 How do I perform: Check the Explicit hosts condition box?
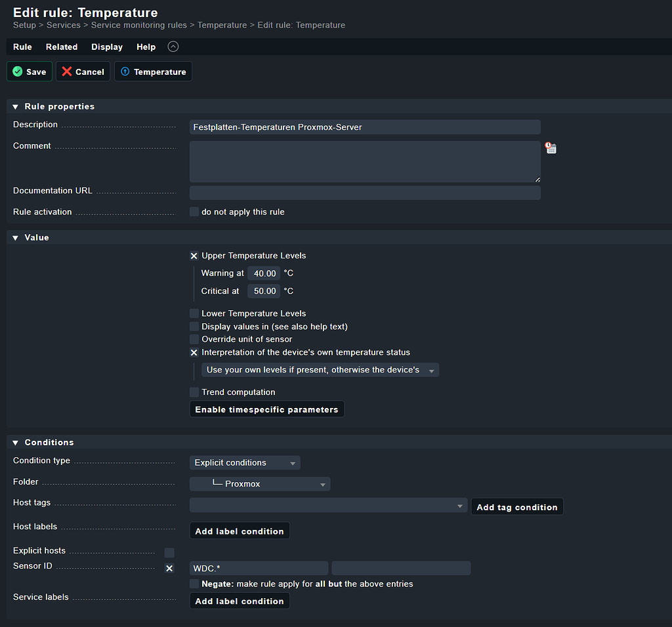[169, 552]
